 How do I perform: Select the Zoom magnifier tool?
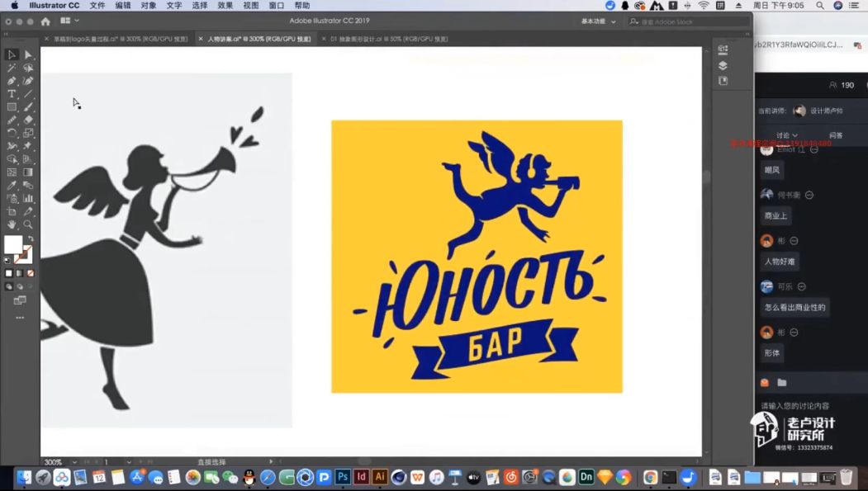click(x=28, y=224)
